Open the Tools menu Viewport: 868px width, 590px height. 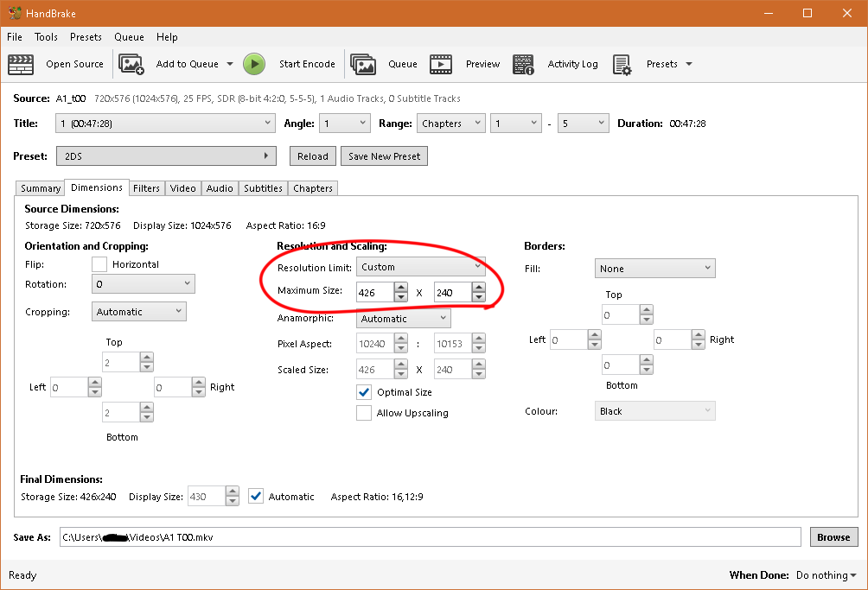tap(46, 37)
